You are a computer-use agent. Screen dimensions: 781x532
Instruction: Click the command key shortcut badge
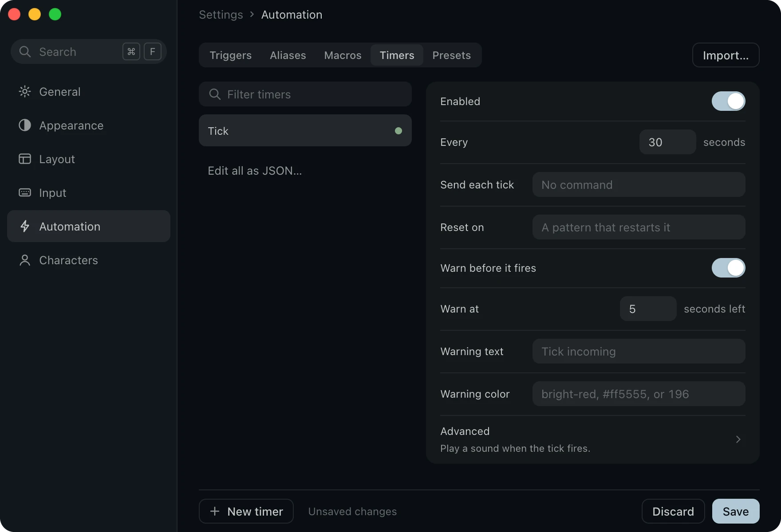point(131,52)
